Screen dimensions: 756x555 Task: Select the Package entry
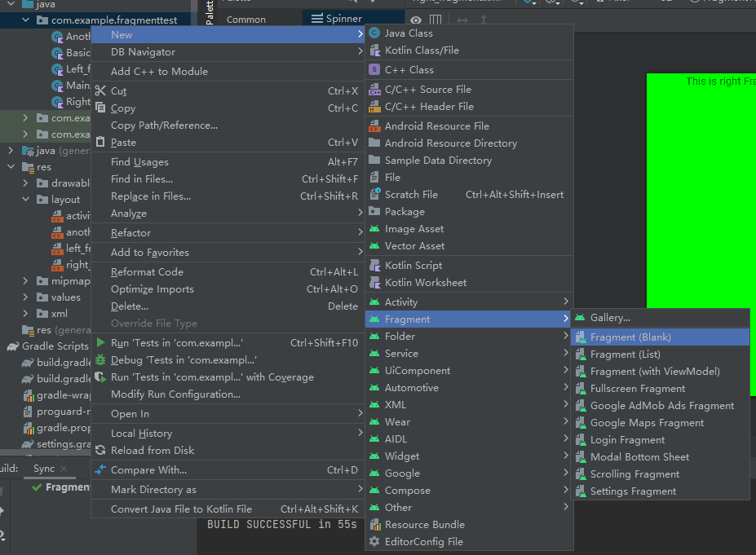469,212
